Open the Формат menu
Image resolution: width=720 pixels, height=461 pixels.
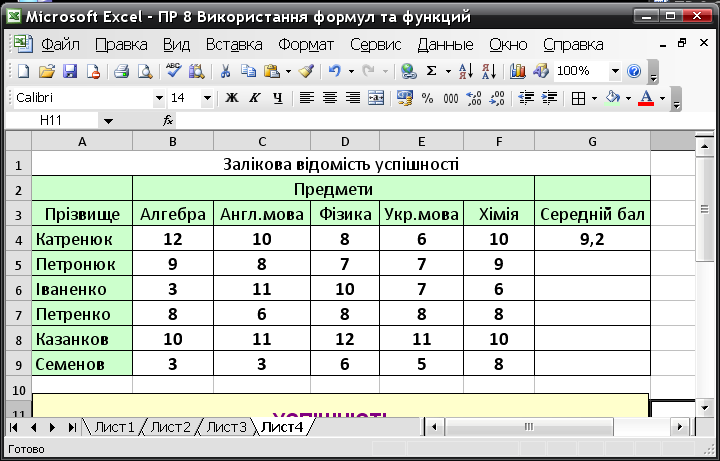pyautogui.click(x=306, y=45)
